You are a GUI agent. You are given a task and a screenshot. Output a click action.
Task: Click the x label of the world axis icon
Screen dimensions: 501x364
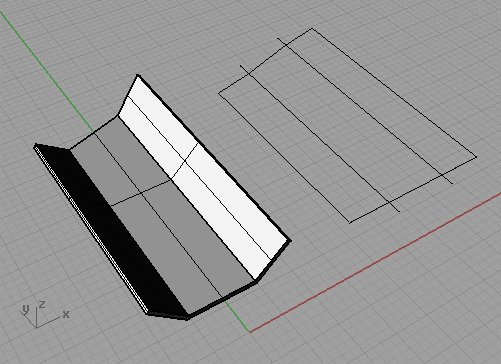[x=66, y=314]
